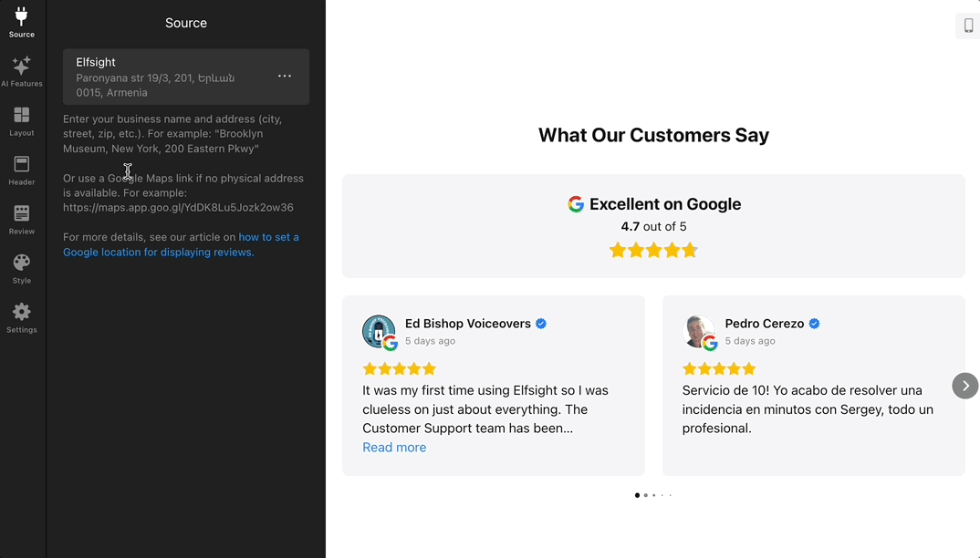Open the Header settings section
Viewport: 980px width, 558px height.
pos(22,170)
